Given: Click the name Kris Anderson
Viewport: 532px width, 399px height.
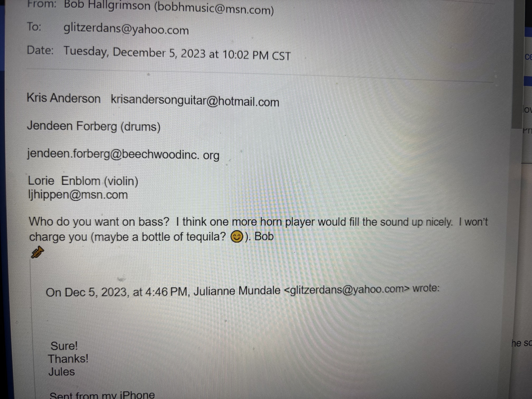Looking at the screenshot, I should (64, 98).
